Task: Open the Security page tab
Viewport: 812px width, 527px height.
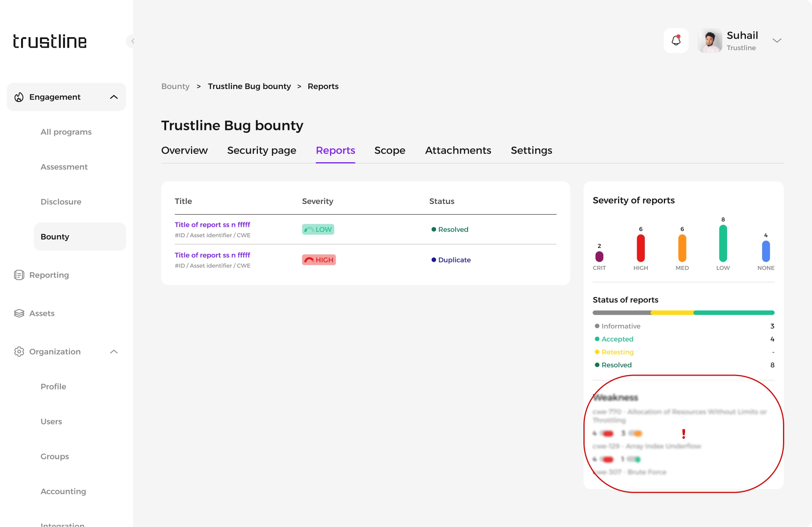Action: point(262,150)
